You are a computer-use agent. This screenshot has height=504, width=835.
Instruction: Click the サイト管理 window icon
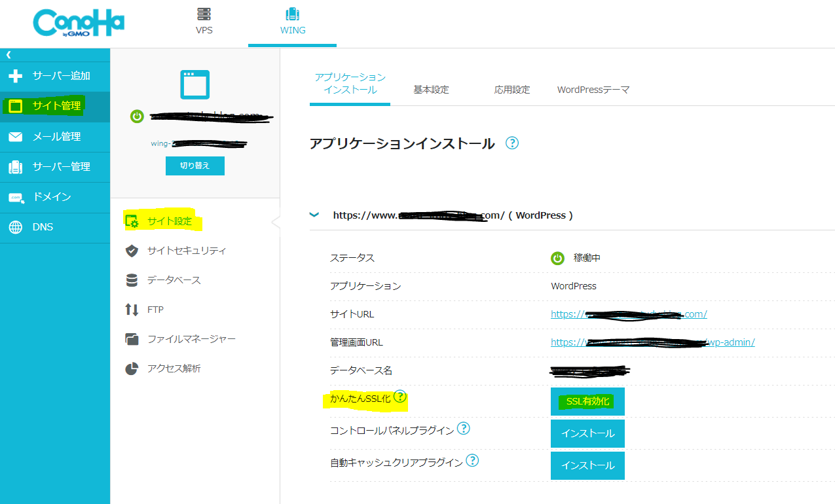pyautogui.click(x=15, y=106)
